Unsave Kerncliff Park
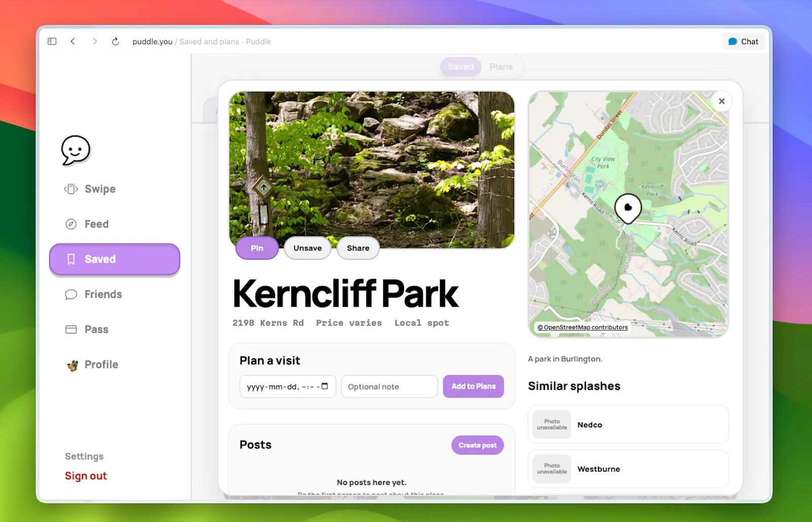 (308, 248)
